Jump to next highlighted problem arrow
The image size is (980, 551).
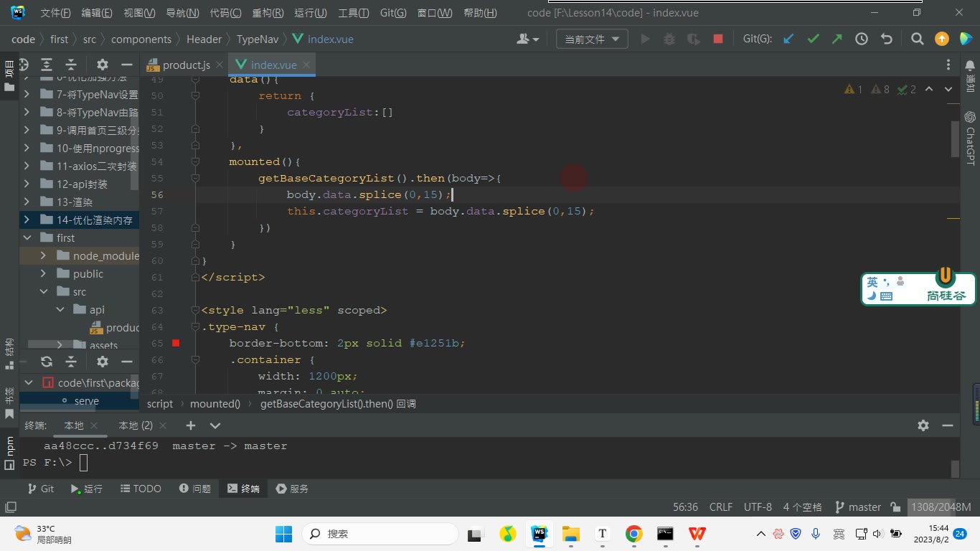click(948, 90)
